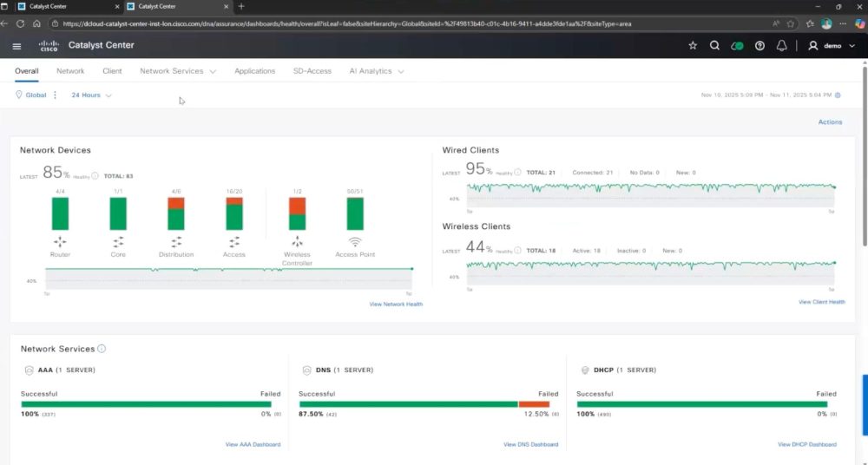The height and width of the screenshot is (465, 868).
Task: Open the notifications bell
Action: pyautogui.click(x=782, y=46)
